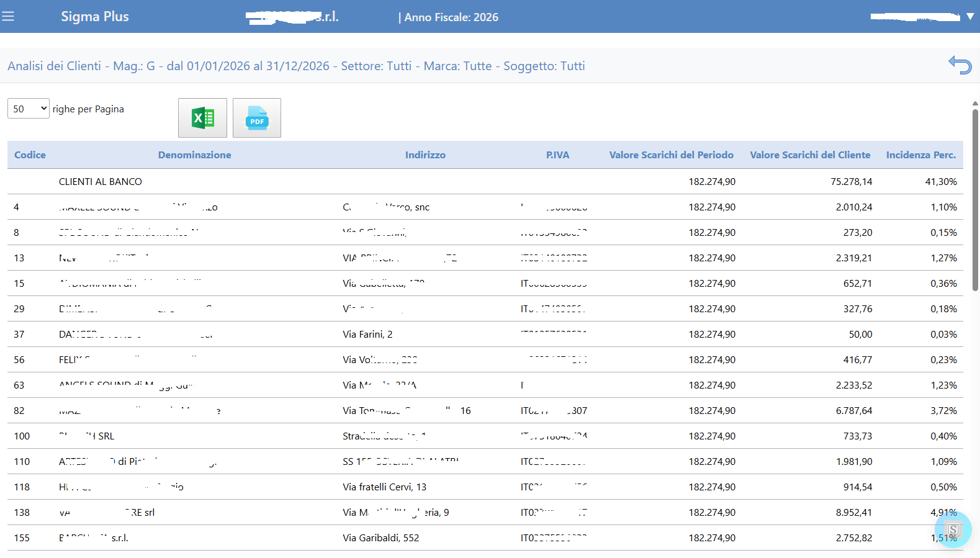Screen dimensions: 980x558
Task: Sort by Indirizzo column header
Action: coord(425,155)
